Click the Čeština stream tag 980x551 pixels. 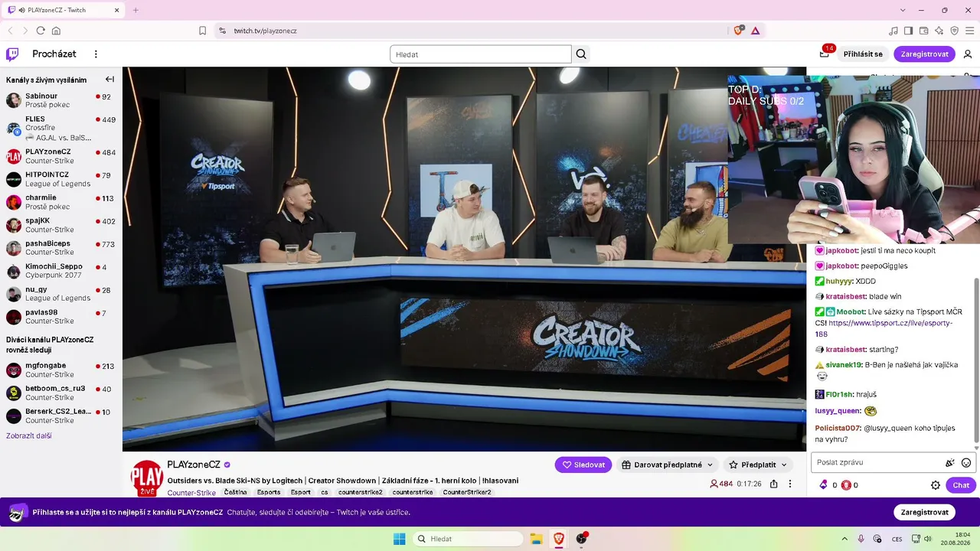point(236,492)
